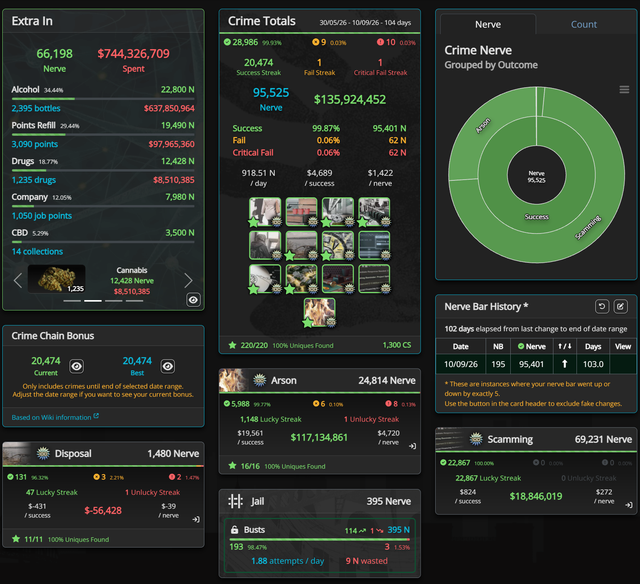Click the first carousel indicator dash
This screenshot has height=584, width=640.
click(72, 301)
